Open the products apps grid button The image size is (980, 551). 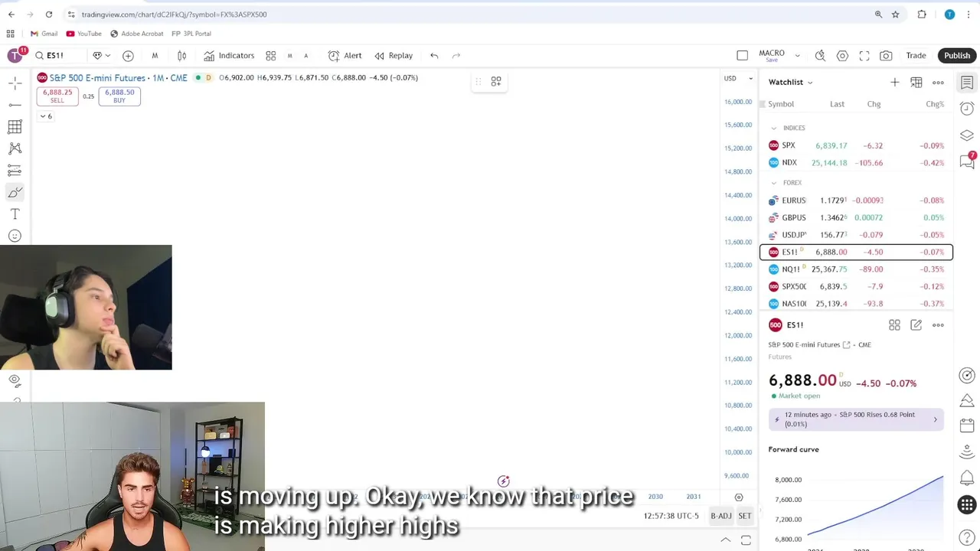[x=967, y=504]
